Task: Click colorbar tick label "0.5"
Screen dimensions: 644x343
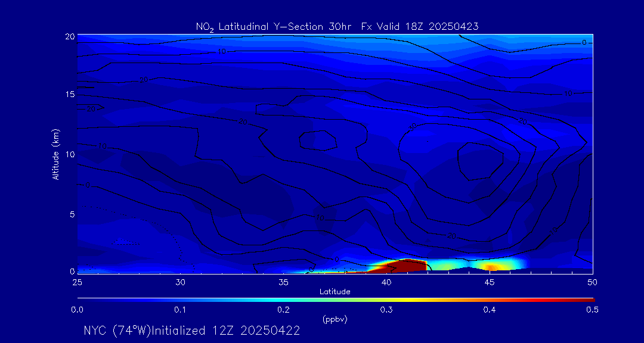Action: (x=593, y=310)
